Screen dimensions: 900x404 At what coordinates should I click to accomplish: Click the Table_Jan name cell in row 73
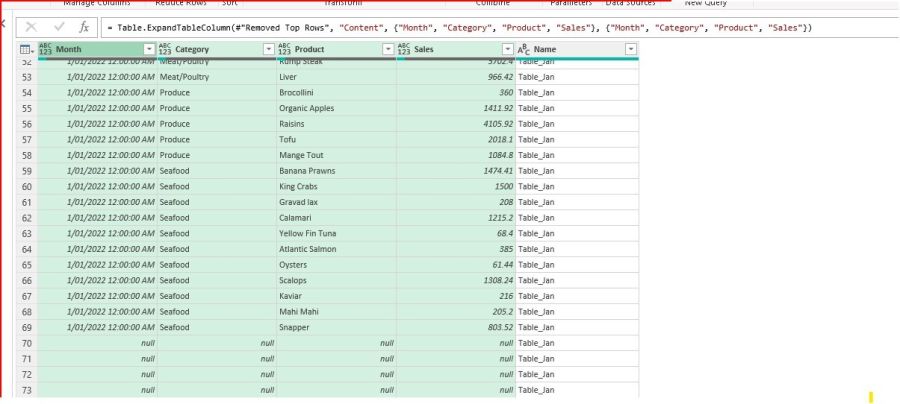click(x=577, y=390)
